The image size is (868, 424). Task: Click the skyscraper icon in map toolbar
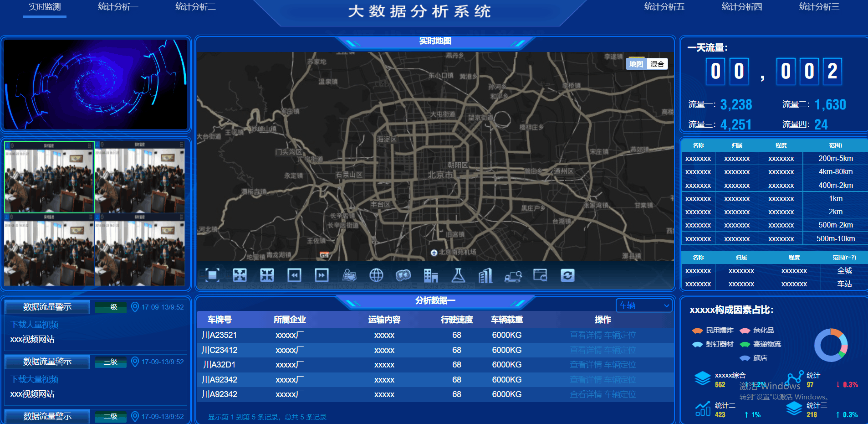pos(485,275)
